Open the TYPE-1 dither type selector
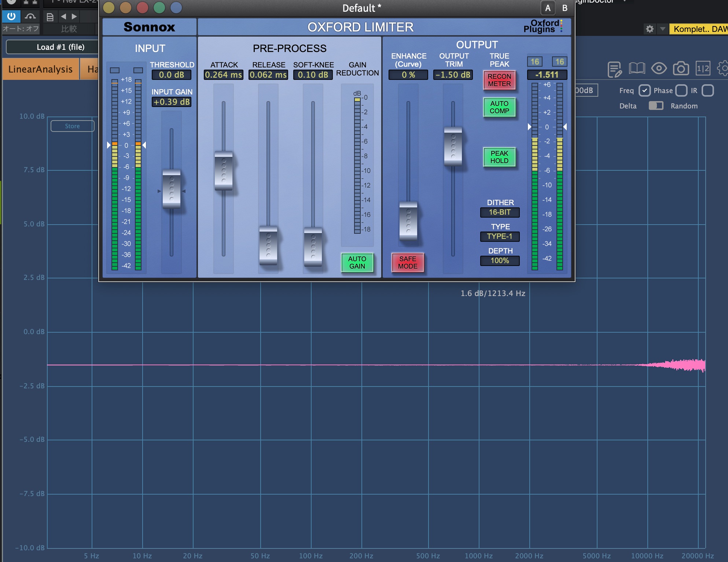 [x=500, y=237]
